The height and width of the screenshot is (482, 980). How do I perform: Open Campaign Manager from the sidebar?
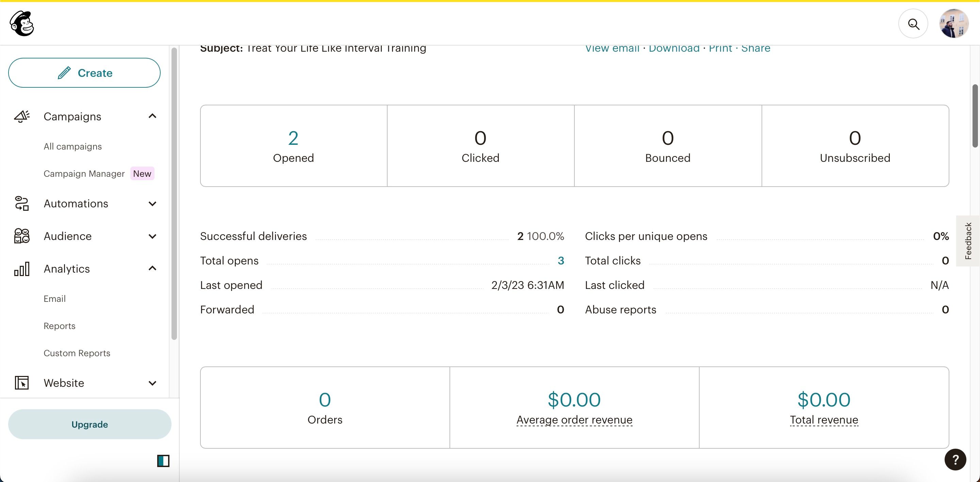click(x=84, y=174)
